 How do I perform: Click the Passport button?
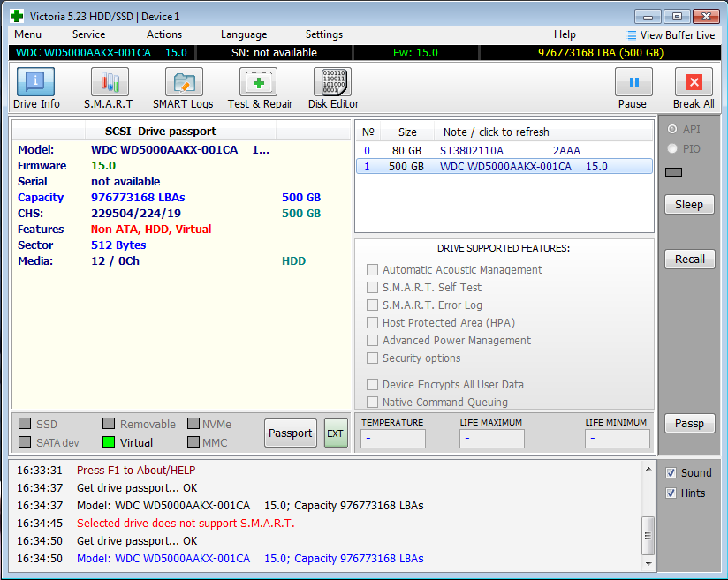290,433
